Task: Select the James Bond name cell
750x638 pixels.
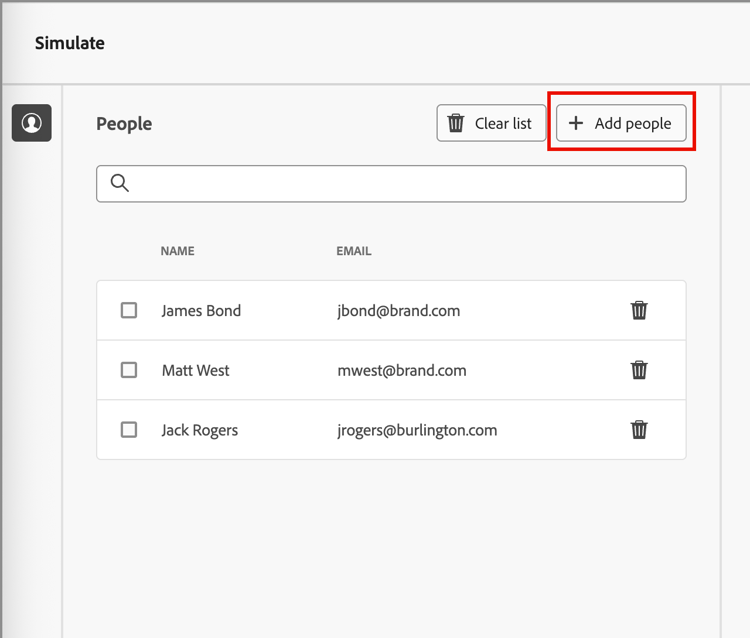Action: pos(201,311)
